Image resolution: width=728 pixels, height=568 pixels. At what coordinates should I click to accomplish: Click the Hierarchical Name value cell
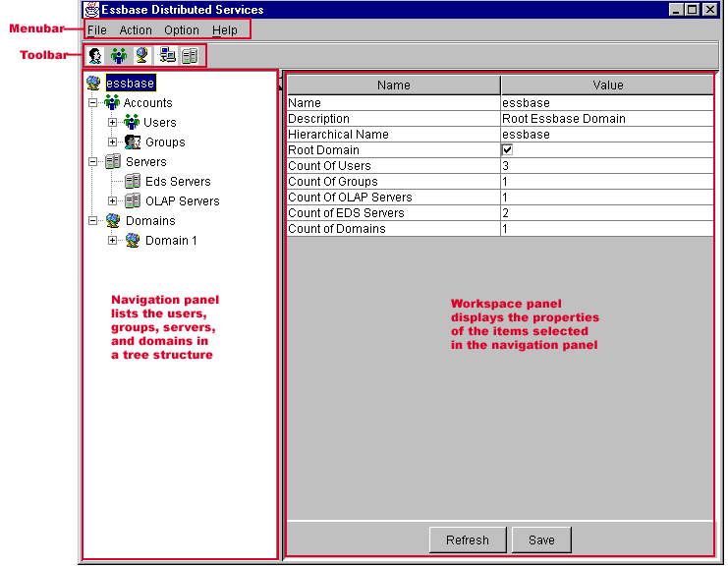point(607,135)
